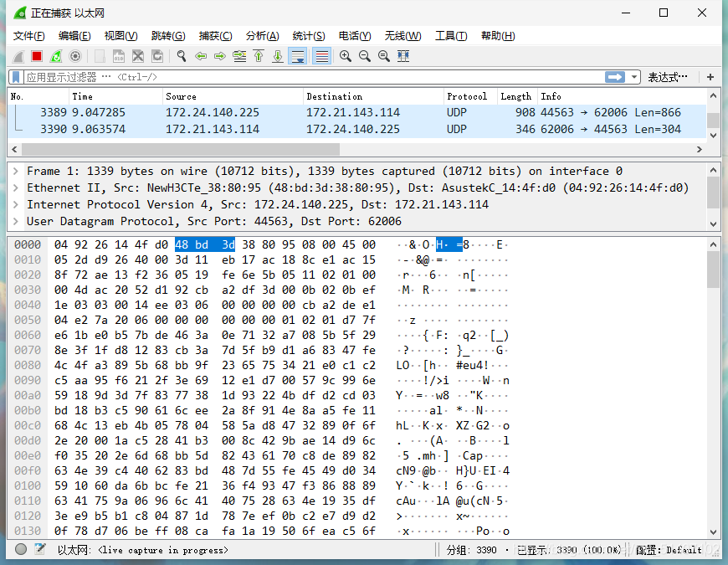Go forward to next packet arrow
Image resolution: width=728 pixels, height=565 pixels.
pyautogui.click(x=219, y=57)
